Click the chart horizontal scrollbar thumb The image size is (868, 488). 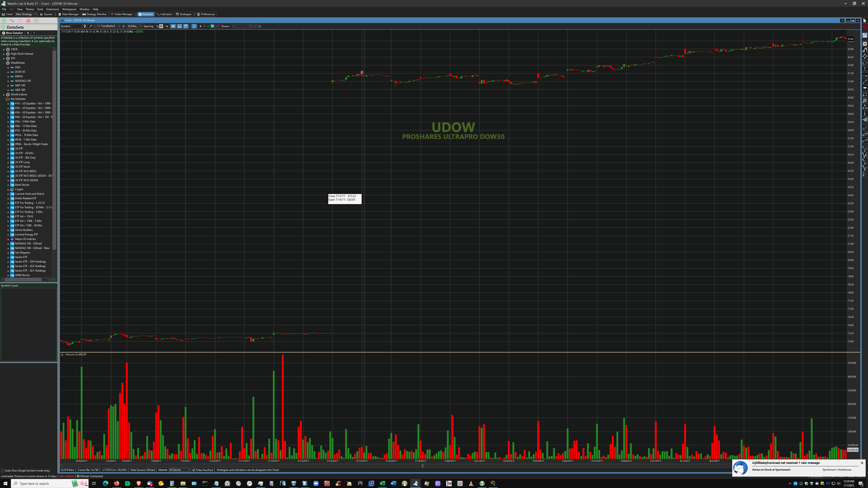pos(422,466)
